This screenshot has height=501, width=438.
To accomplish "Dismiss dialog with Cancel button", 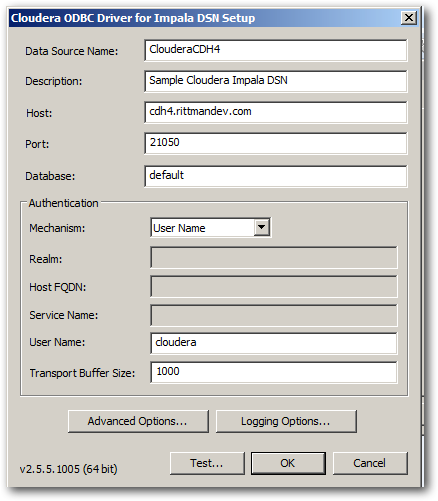I will tap(370, 463).
